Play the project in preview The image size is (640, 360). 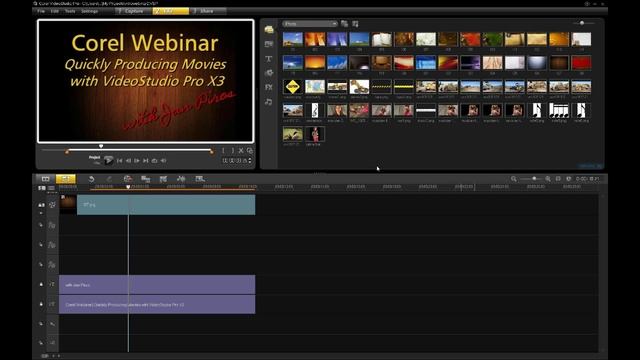[108, 160]
